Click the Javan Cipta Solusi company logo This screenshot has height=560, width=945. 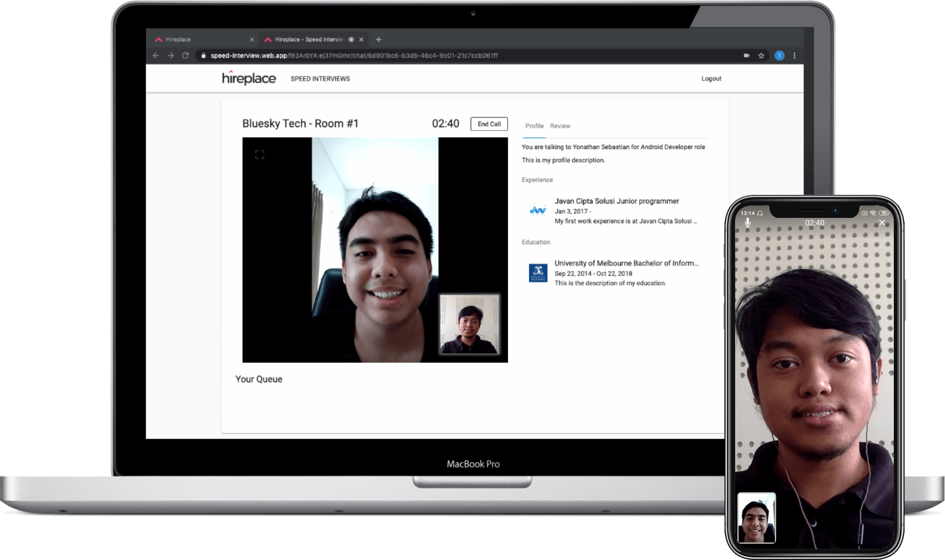coord(538,211)
